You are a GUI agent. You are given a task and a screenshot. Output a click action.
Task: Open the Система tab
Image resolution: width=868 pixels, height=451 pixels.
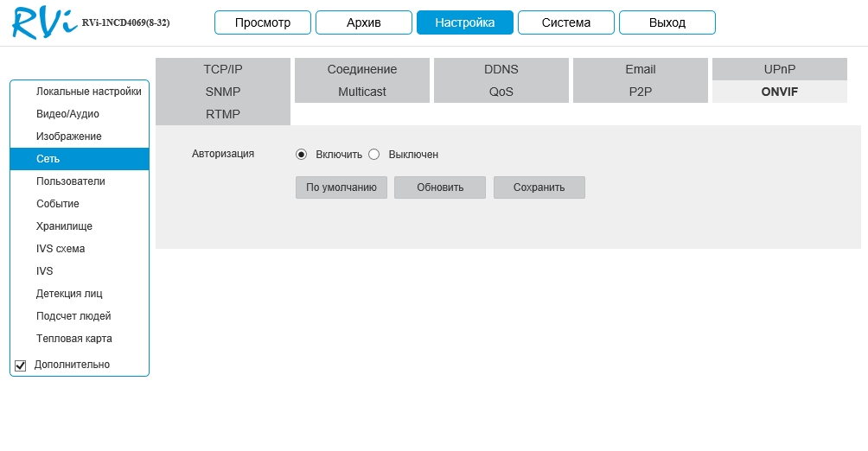(566, 22)
